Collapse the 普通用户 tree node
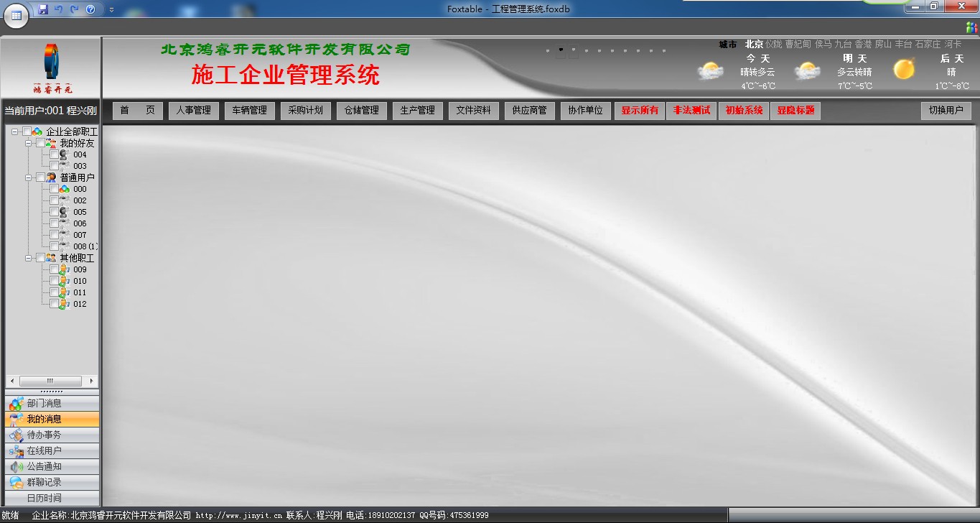 click(x=29, y=177)
